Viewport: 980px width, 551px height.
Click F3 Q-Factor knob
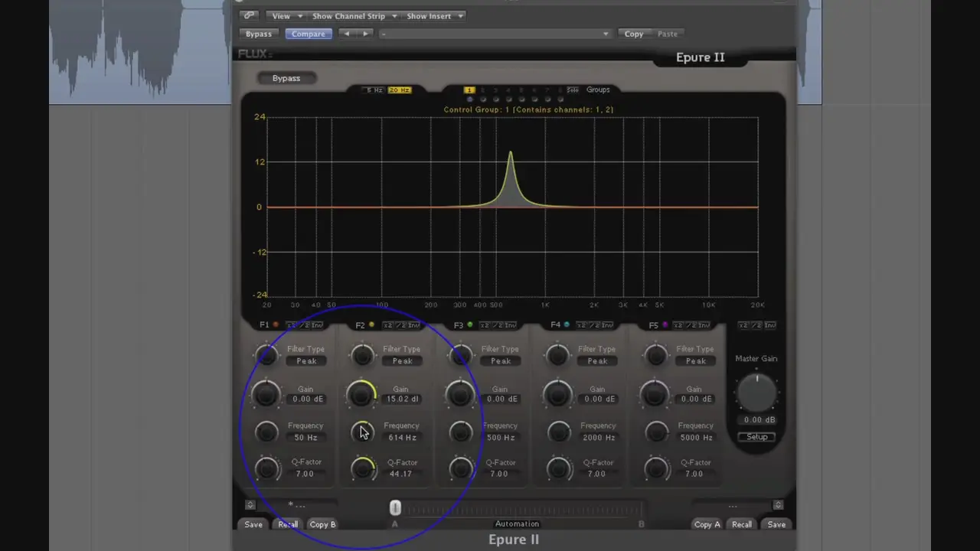(460, 468)
